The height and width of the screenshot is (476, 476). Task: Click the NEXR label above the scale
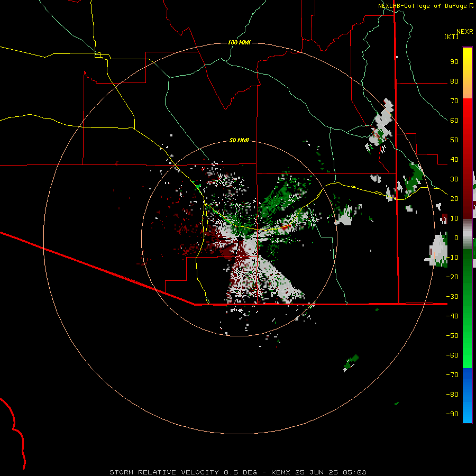click(465, 32)
